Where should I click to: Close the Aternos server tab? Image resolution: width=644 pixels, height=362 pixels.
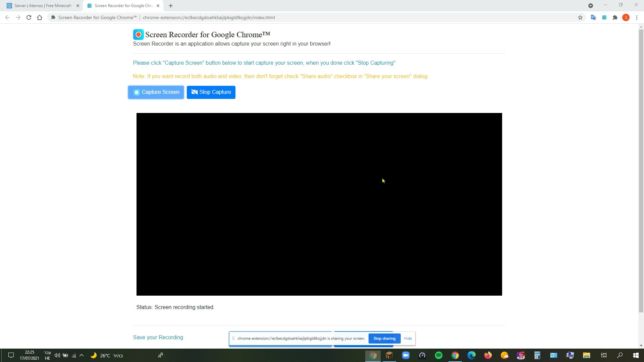[x=78, y=6]
